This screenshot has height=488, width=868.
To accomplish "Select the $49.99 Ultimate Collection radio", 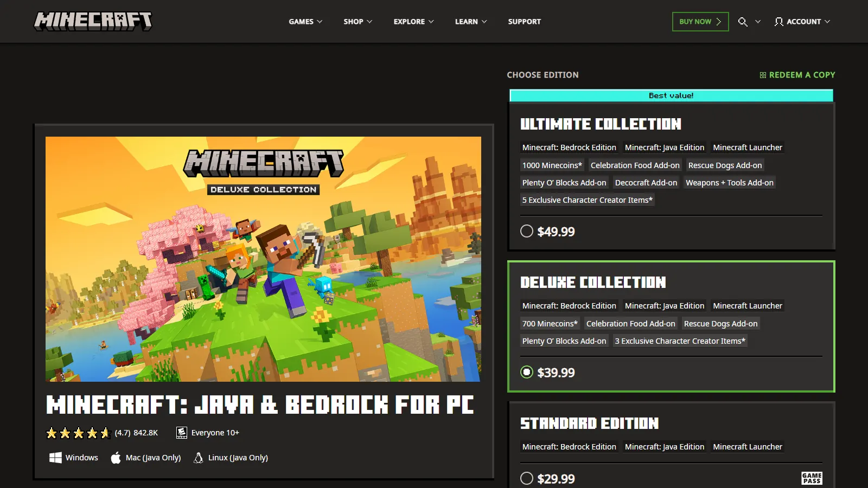I will point(527,231).
